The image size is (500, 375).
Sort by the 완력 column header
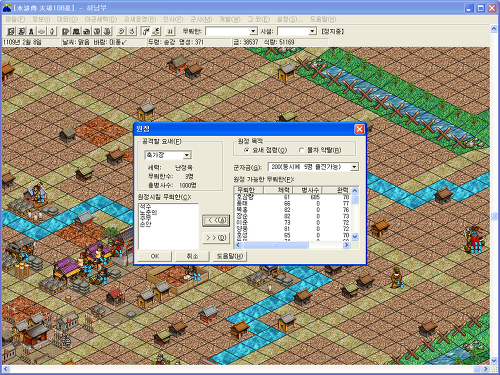point(336,190)
